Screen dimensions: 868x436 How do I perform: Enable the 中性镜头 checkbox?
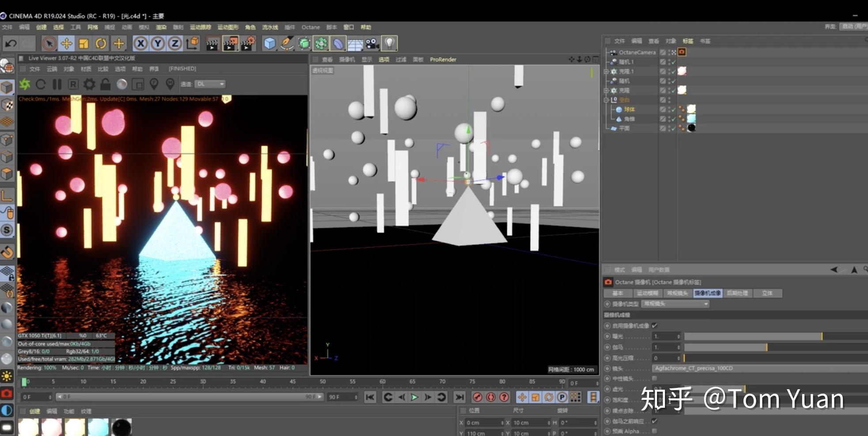(x=655, y=379)
